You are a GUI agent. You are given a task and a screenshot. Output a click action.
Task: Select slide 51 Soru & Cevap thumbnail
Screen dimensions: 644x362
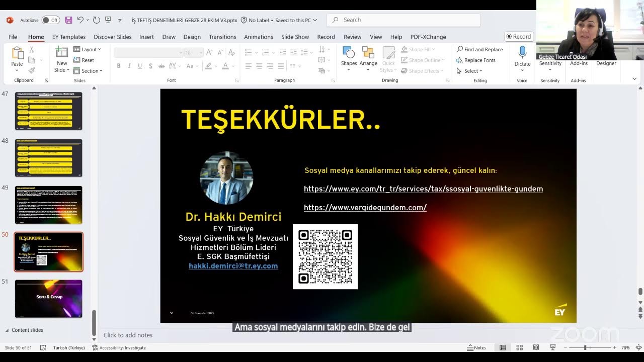tap(48, 299)
